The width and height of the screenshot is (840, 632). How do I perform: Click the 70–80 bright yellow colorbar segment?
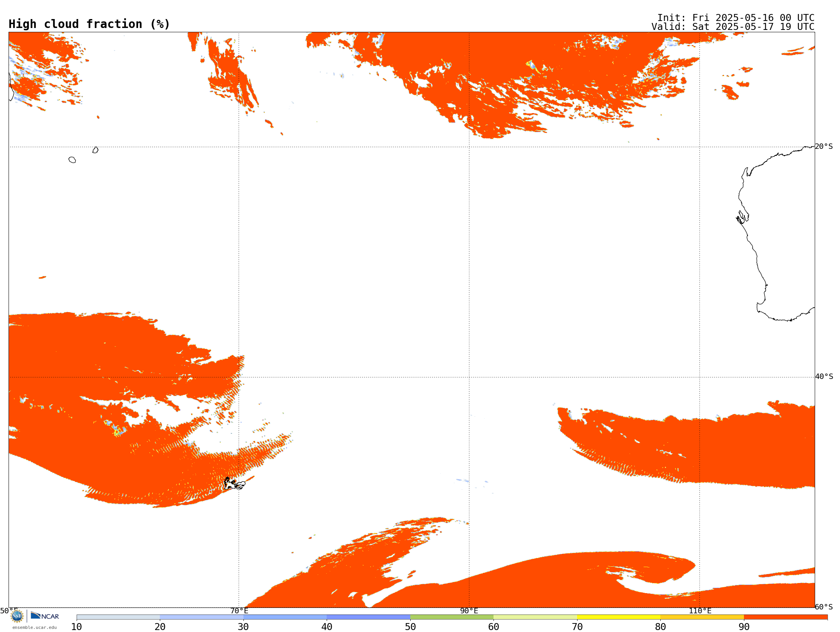pyautogui.click(x=619, y=617)
